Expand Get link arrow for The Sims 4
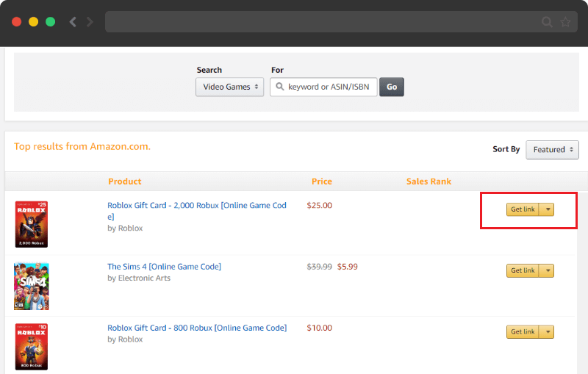 547,270
